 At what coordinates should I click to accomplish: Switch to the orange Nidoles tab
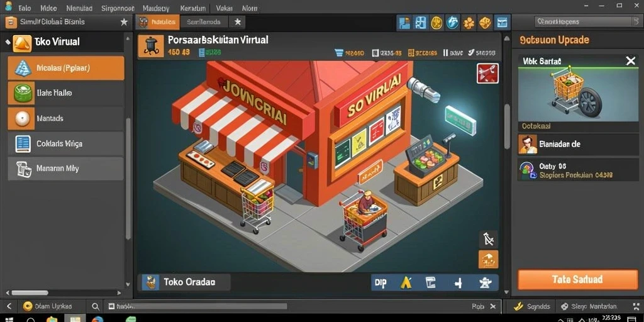158,22
